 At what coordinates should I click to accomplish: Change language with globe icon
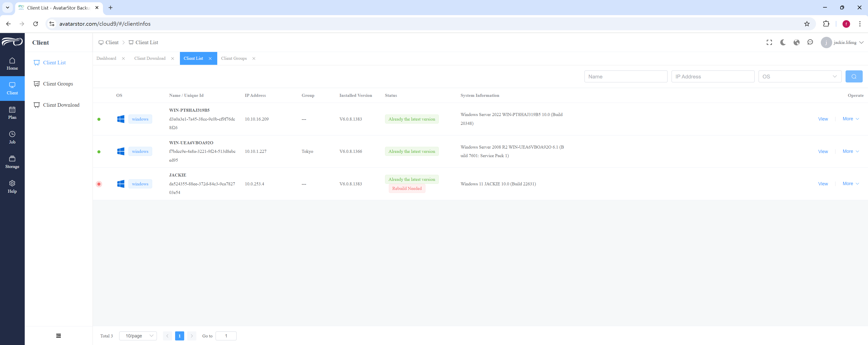pyautogui.click(x=796, y=42)
